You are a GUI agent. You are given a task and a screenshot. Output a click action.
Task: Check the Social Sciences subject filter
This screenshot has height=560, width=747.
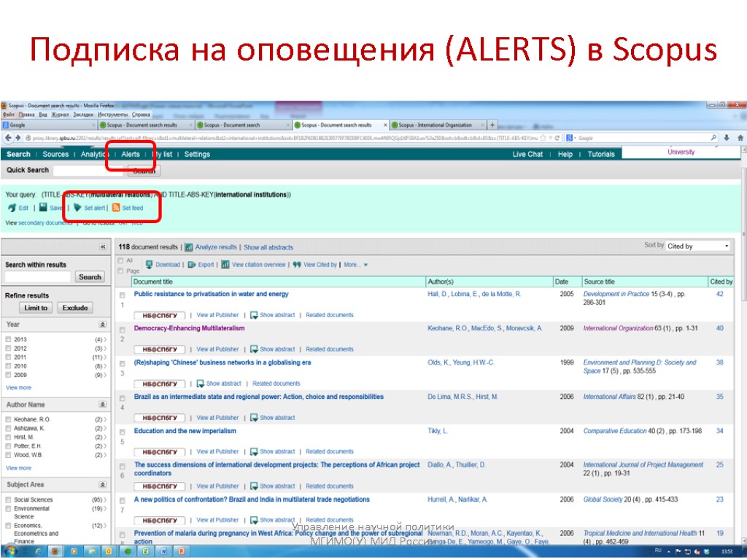click(x=8, y=500)
